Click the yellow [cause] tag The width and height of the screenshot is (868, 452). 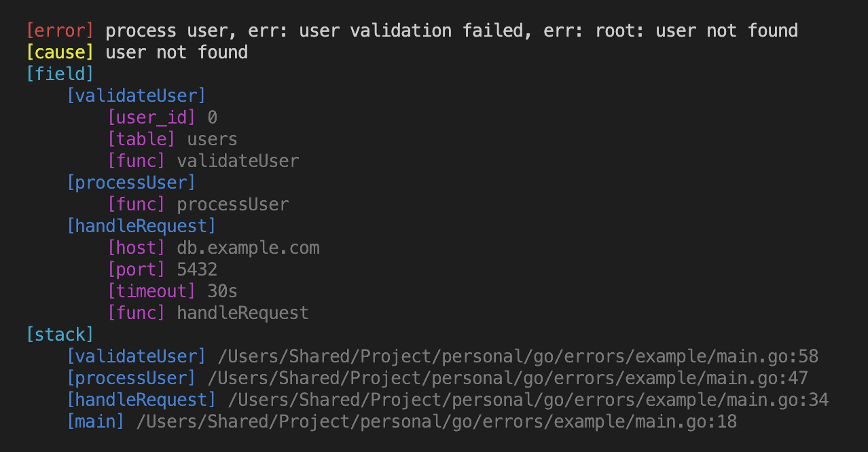point(60,52)
